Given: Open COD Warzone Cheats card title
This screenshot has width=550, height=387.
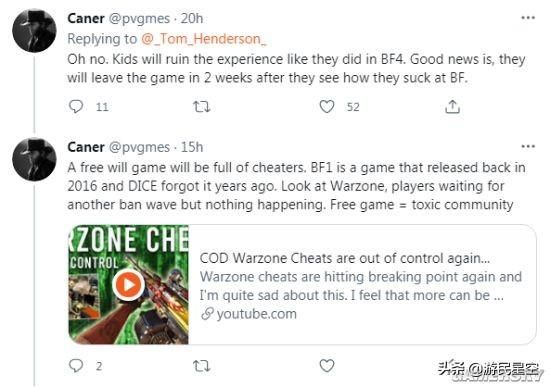Looking at the screenshot, I should click(x=345, y=258).
